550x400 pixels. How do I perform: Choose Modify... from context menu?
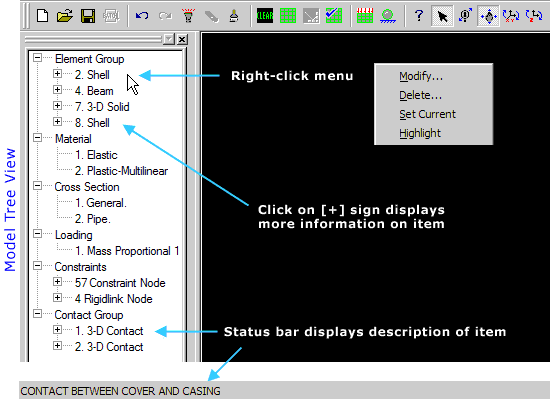(x=421, y=76)
